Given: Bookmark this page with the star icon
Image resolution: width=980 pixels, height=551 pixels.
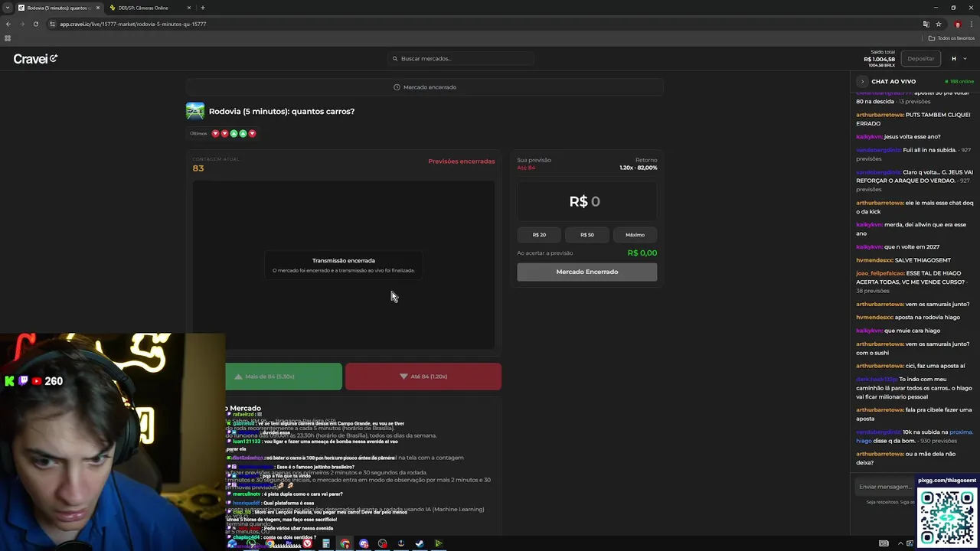Looking at the screenshot, I should click(938, 24).
